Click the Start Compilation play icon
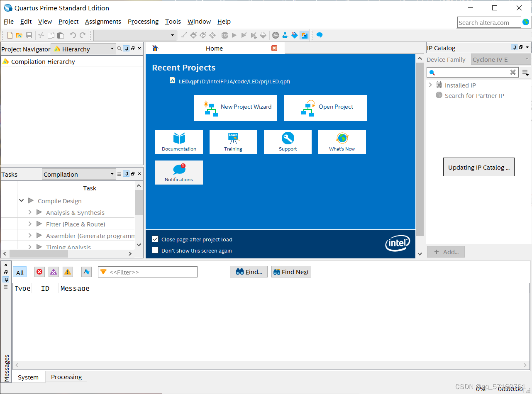The image size is (532, 394). 234,35
